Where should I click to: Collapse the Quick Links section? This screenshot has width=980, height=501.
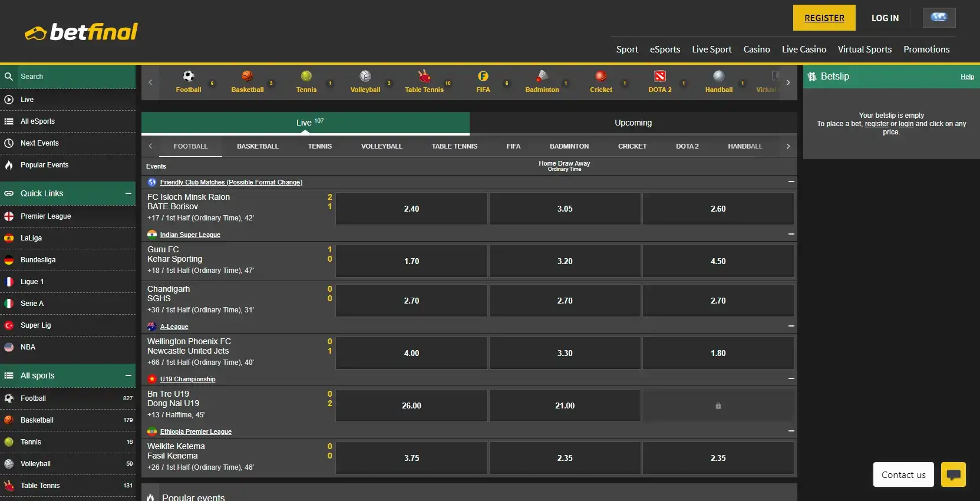tap(128, 193)
